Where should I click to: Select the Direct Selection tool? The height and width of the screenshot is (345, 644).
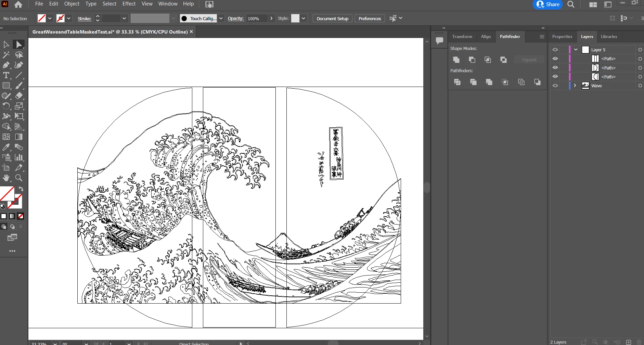[19, 44]
